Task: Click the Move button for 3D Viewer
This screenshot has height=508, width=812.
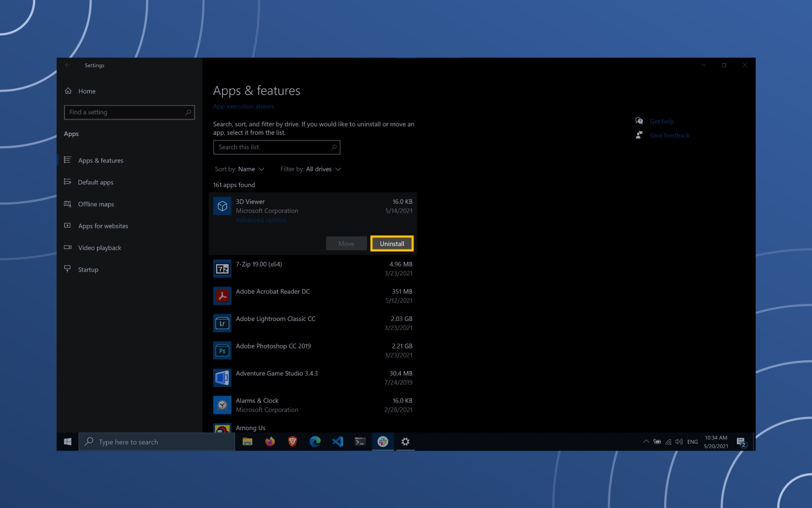Action: pyautogui.click(x=346, y=244)
